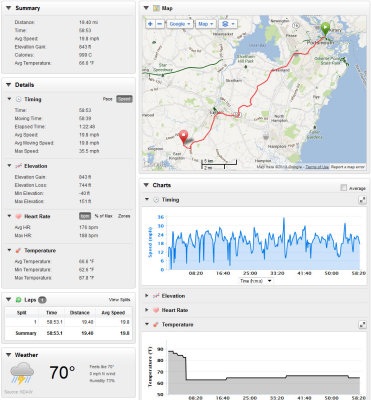
Task: Click the green start marker on map
Action: coord(325,29)
